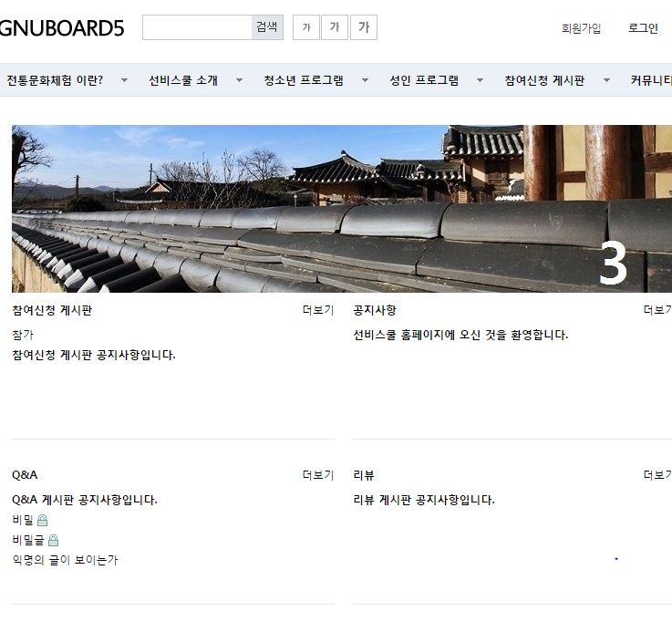Open post 리뷰 게시판 공지사항입니다.
Image resolution: width=672 pixels, height=632 pixels.
[x=424, y=500]
